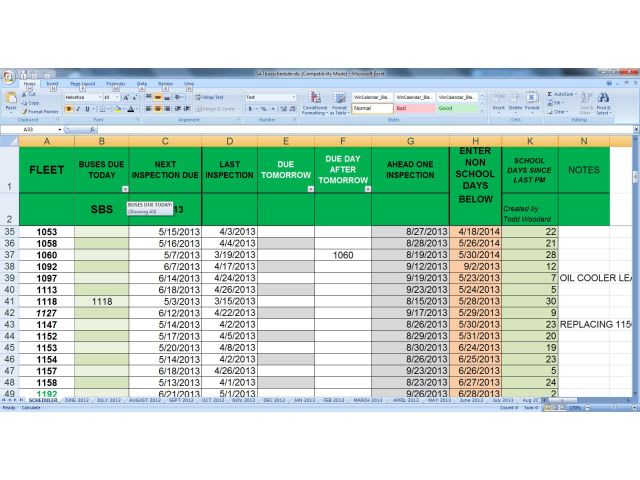Click the Name Box showing A33
640x480 pixels.
[30, 129]
